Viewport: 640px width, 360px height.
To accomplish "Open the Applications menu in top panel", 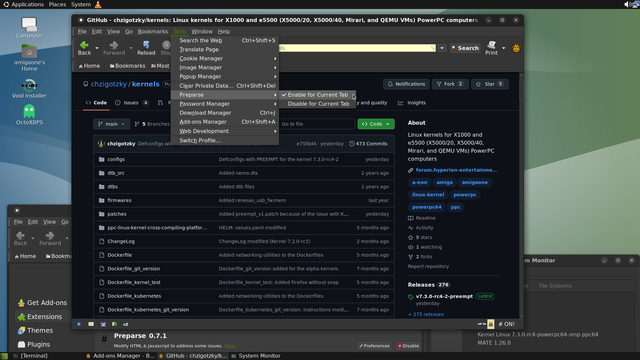I will [27, 4].
